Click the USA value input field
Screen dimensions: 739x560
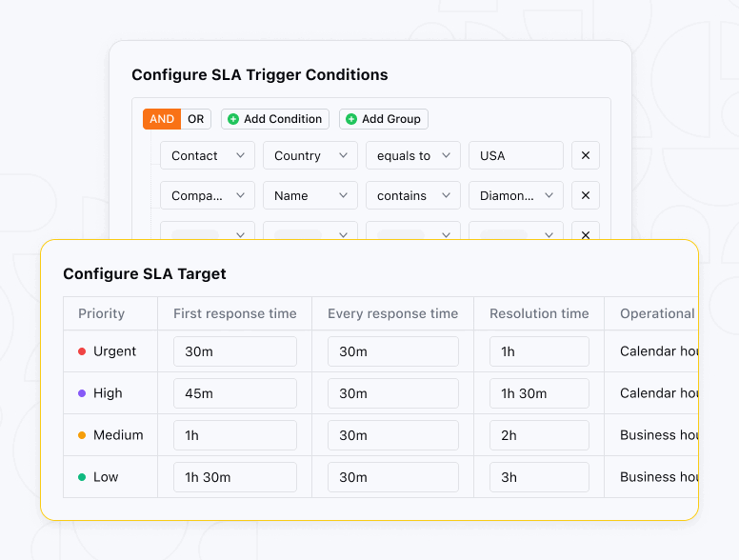point(516,155)
